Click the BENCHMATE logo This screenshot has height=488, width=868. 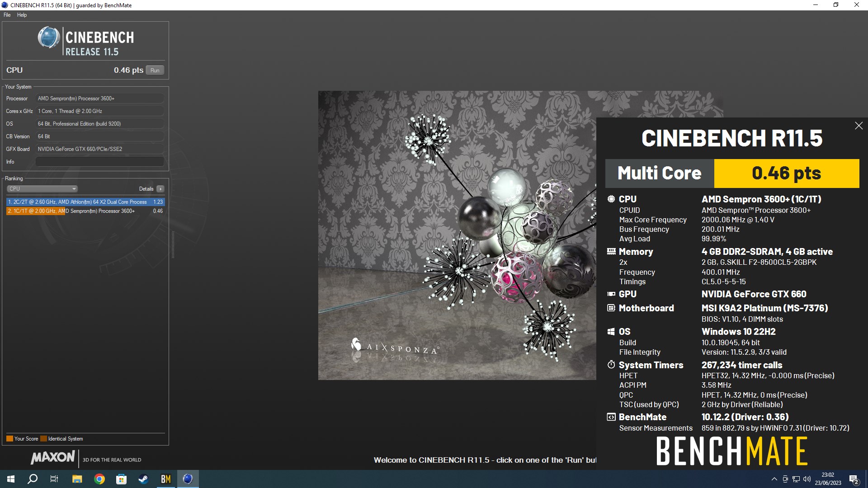tap(732, 451)
